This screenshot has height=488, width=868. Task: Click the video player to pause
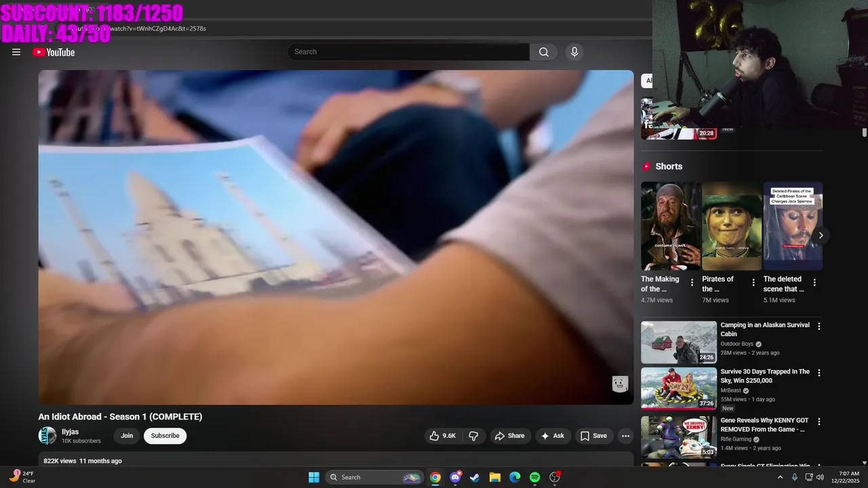pyautogui.click(x=336, y=237)
